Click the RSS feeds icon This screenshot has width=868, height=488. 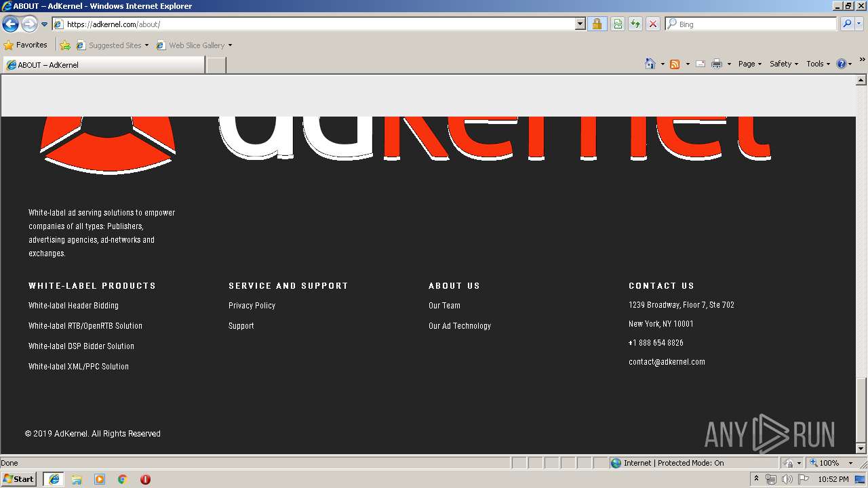pos(675,64)
